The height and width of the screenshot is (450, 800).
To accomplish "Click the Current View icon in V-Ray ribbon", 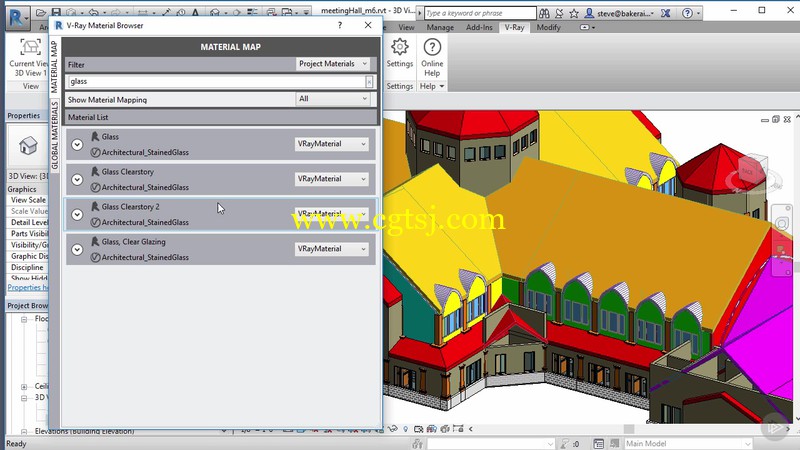I will [x=30, y=47].
